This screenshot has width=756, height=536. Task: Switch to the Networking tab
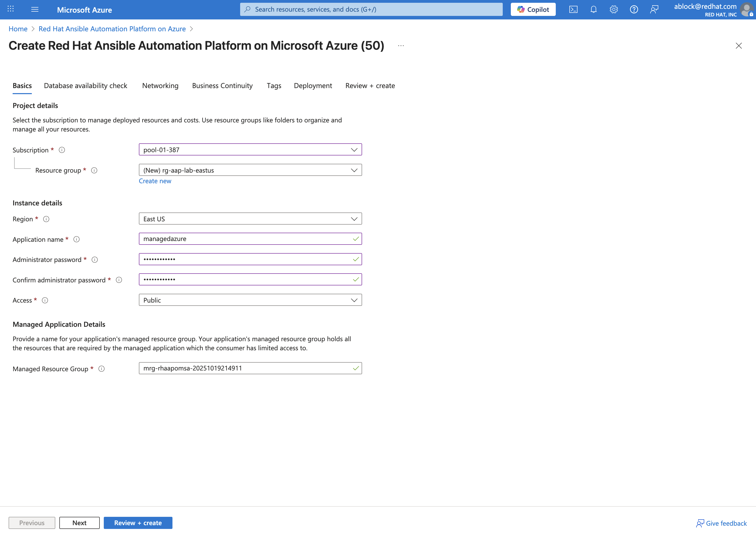coord(160,86)
